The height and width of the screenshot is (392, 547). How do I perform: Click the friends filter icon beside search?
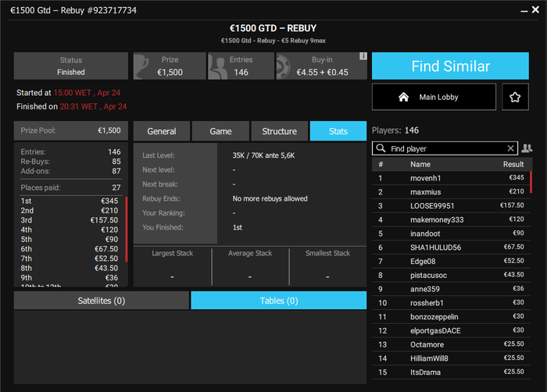coord(527,148)
